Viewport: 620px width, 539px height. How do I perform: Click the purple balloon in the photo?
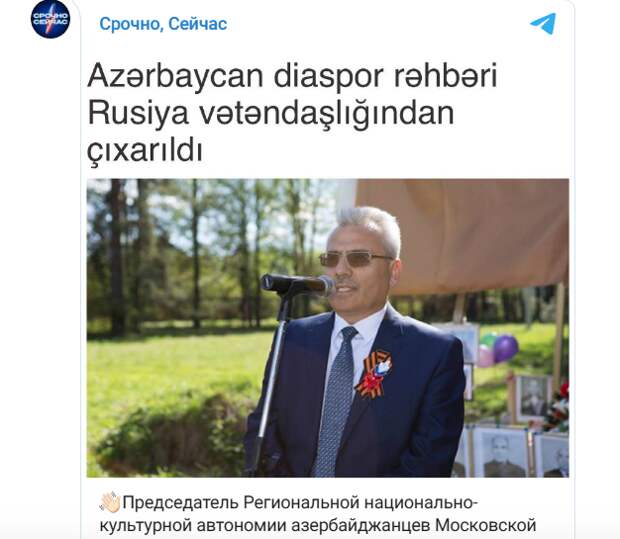click(x=505, y=348)
